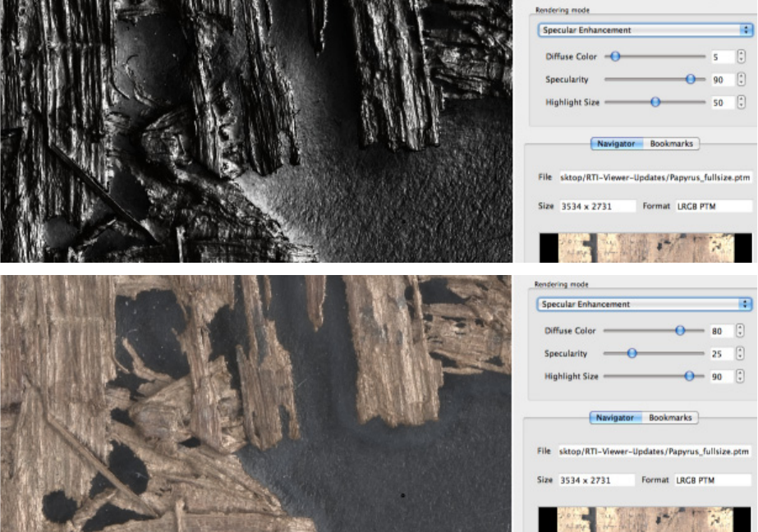Switch to Bookmarks tab in top panel
This screenshot has width=758, height=532.
coord(672,144)
